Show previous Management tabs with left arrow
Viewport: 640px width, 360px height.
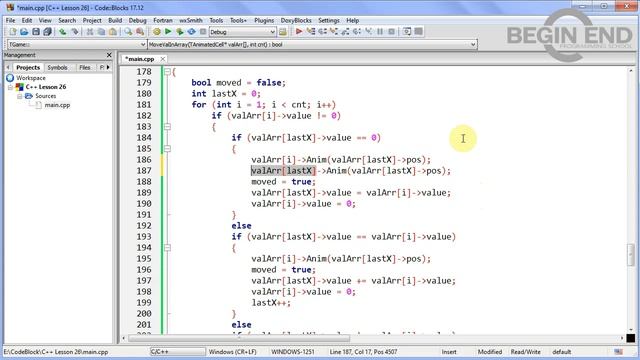(x=8, y=67)
